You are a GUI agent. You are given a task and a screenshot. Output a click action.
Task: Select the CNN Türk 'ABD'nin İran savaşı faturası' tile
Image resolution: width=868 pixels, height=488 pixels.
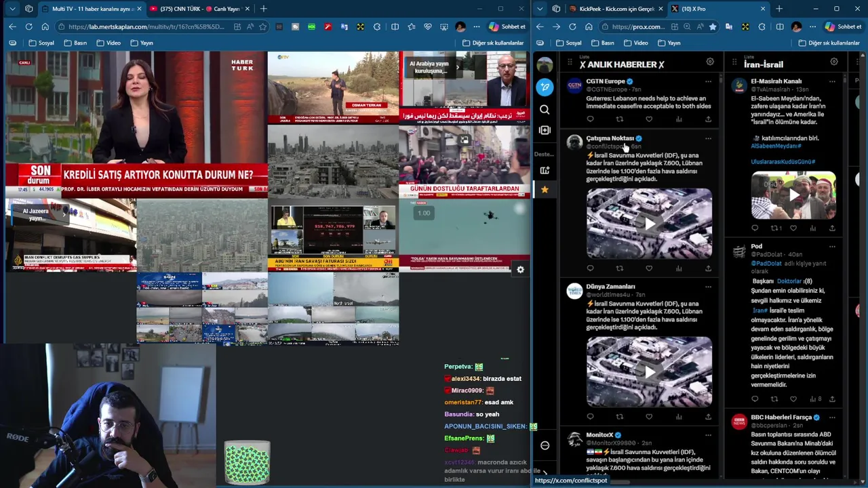point(332,235)
